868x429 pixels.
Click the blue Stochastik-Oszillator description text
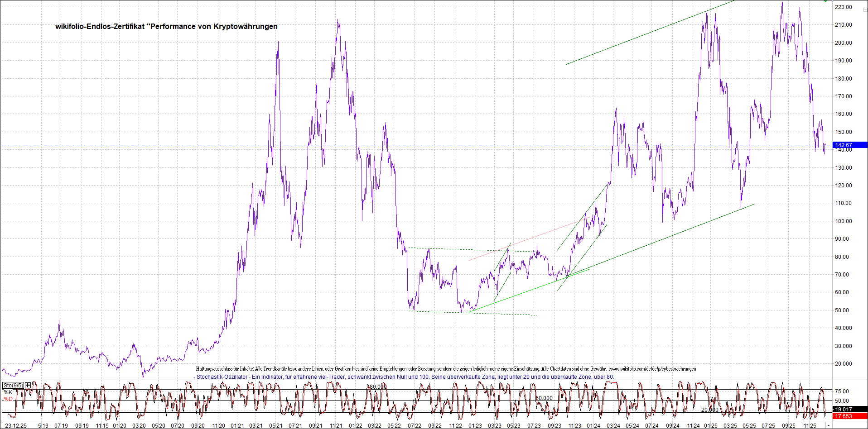click(x=405, y=377)
